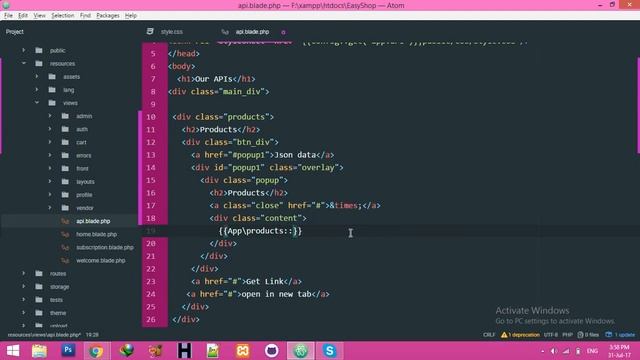The height and width of the screenshot is (360, 640).
Task: Click the clock showing 3:58 PM
Action: [619, 347]
